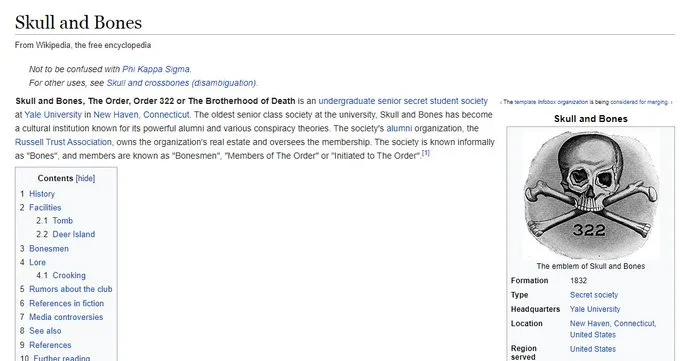
Task: Click the From Wikipedia tagline text
Action: pos(83,45)
